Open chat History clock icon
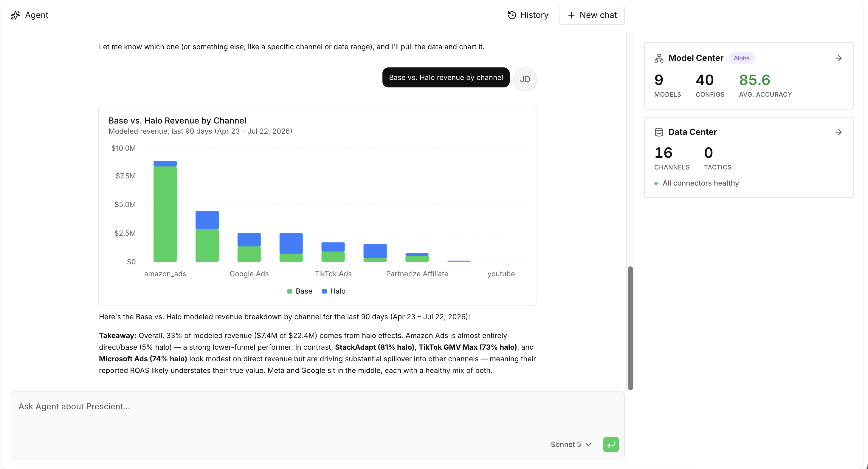Image resolution: width=868 pixels, height=469 pixels. coord(512,15)
